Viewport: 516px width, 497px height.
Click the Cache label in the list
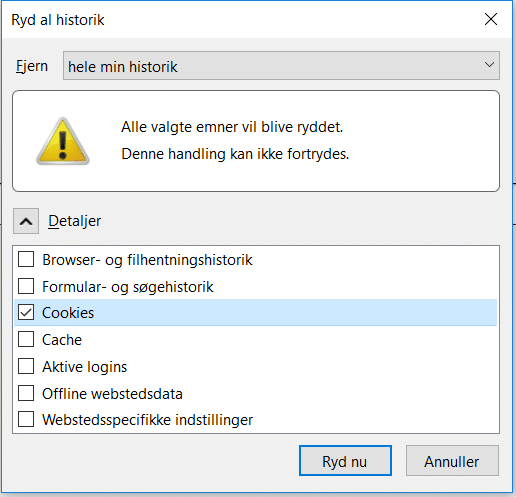(62, 340)
